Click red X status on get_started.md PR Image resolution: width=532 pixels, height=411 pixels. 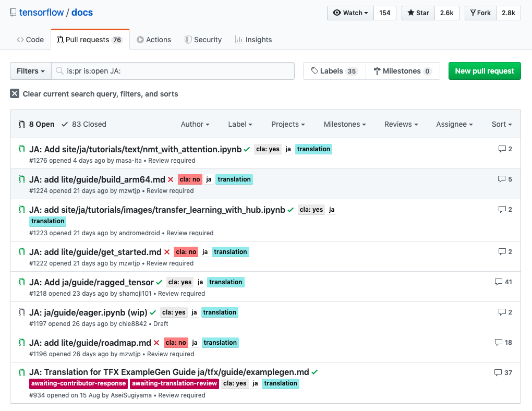pyautogui.click(x=167, y=252)
